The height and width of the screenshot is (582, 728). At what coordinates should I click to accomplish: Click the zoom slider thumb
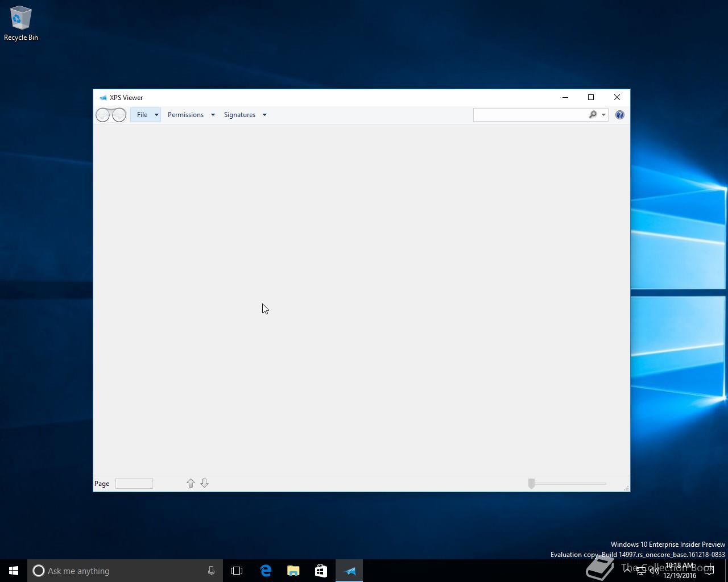(x=531, y=484)
